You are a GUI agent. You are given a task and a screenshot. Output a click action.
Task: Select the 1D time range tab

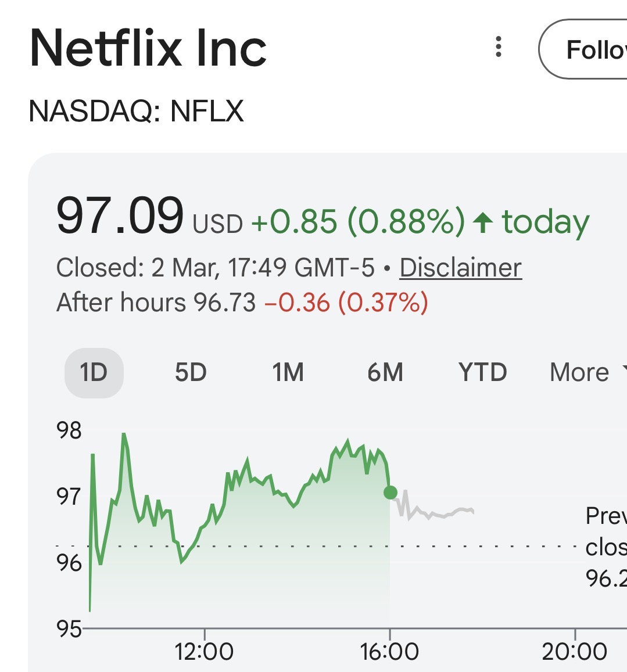pyautogui.click(x=94, y=372)
